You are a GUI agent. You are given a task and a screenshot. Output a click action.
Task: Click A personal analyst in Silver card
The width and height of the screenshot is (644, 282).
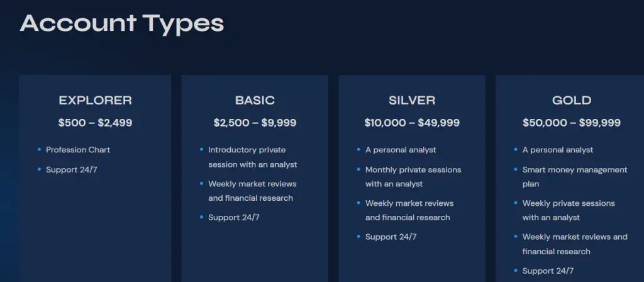[x=401, y=150]
